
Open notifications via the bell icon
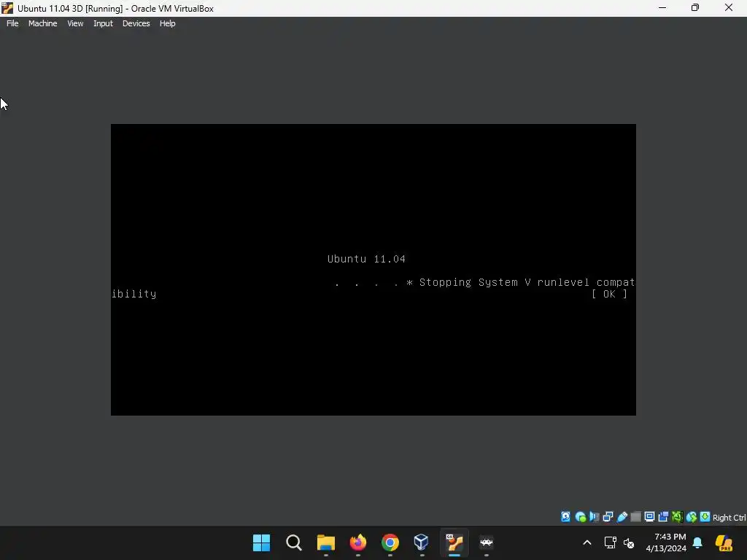(697, 542)
